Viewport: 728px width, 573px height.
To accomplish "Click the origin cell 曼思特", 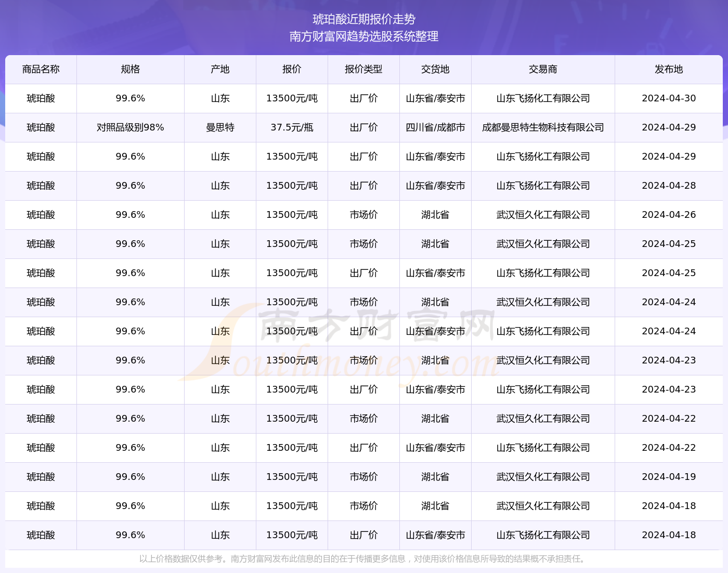I will (220, 127).
